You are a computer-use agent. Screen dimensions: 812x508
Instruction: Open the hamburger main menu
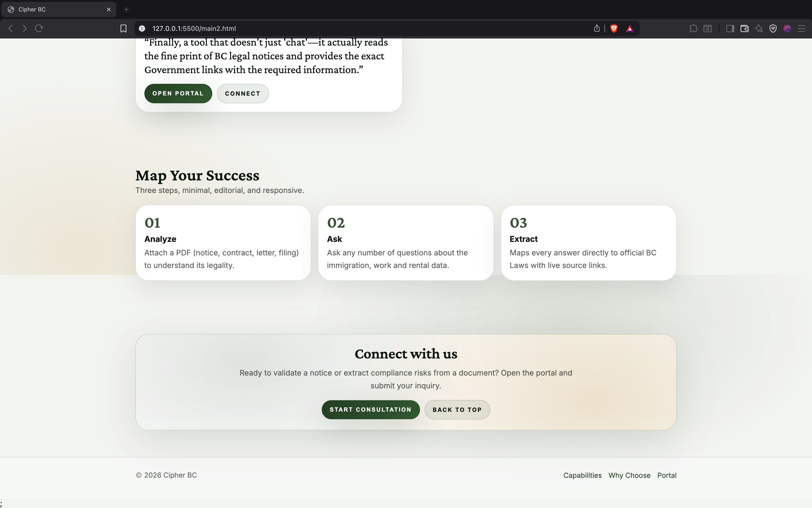pos(802,28)
